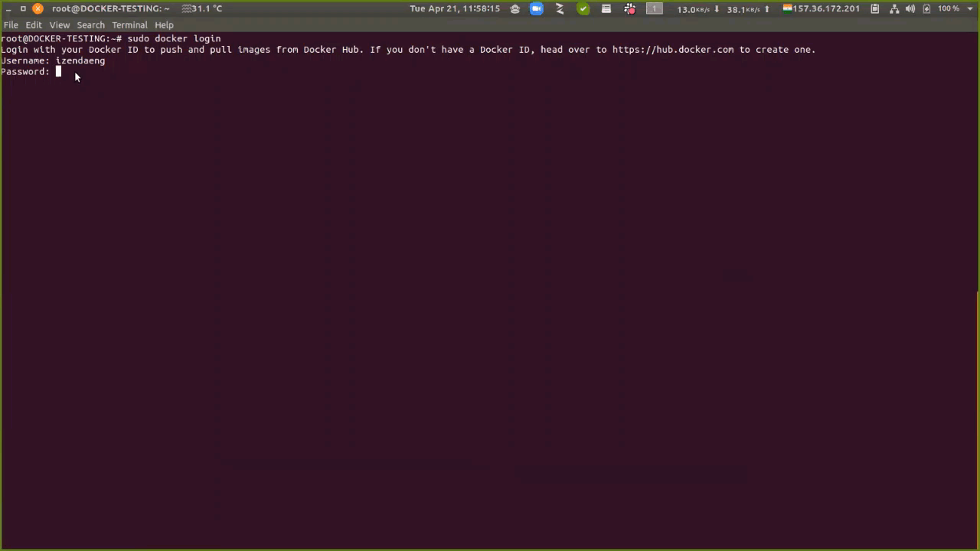Screen dimensions: 980x551
Task: Open the workspace switcher showing 1
Action: pos(654,8)
